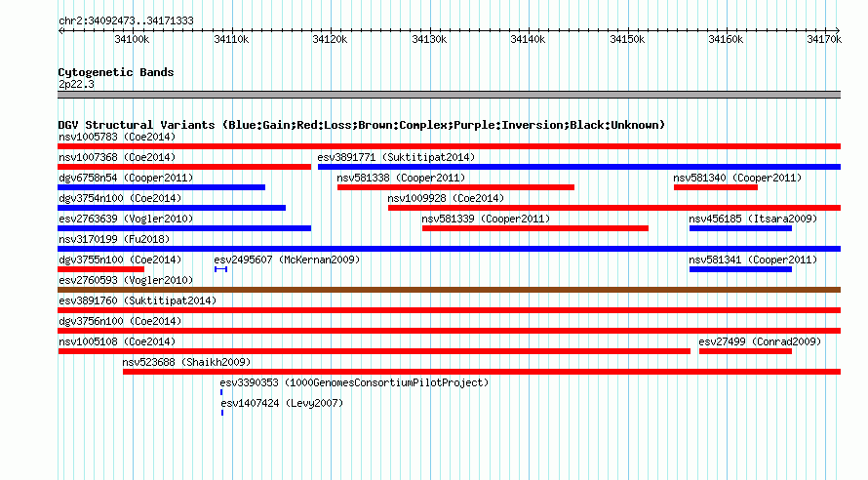
Task: Open nsv581338 (Cooper2011) label
Action: coord(401,178)
